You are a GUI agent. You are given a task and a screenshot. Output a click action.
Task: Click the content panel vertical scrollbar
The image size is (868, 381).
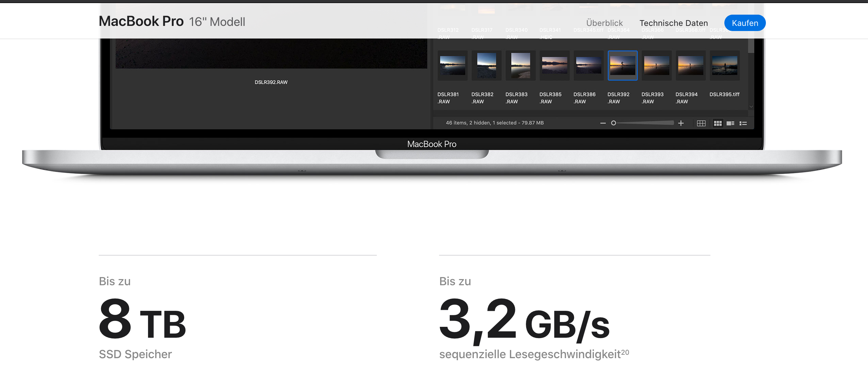click(751, 46)
